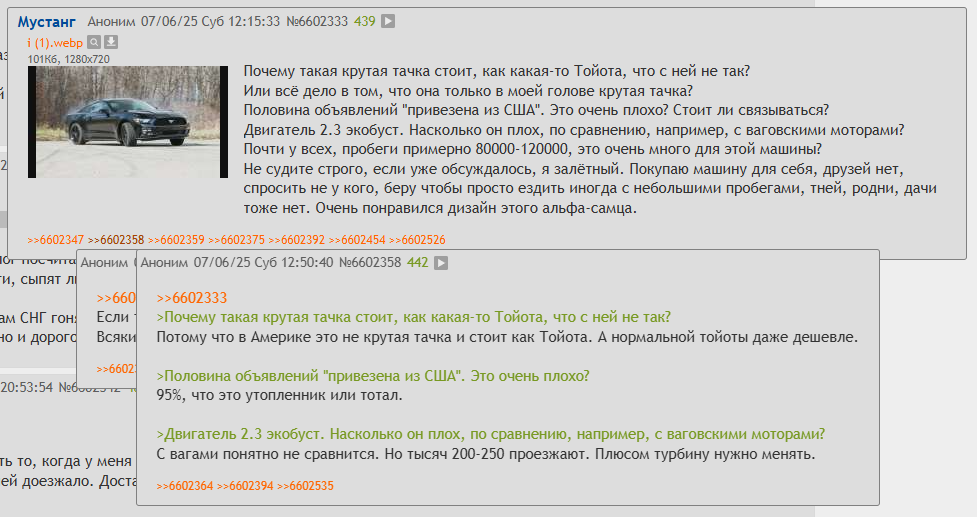Follow reply link >>6602454
This screenshot has height=517, width=977.
pos(357,240)
